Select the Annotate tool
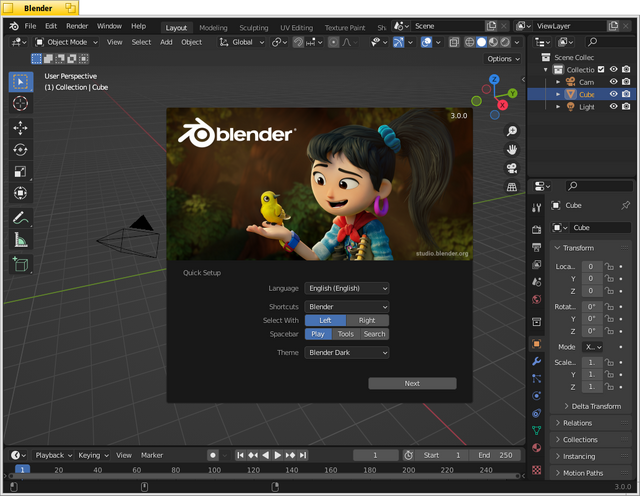 (x=20, y=218)
